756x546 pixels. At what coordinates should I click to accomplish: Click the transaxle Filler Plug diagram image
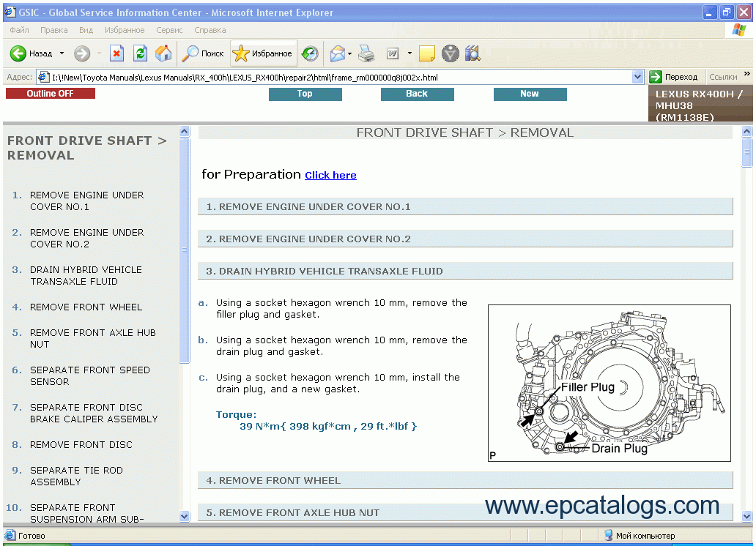click(x=609, y=383)
